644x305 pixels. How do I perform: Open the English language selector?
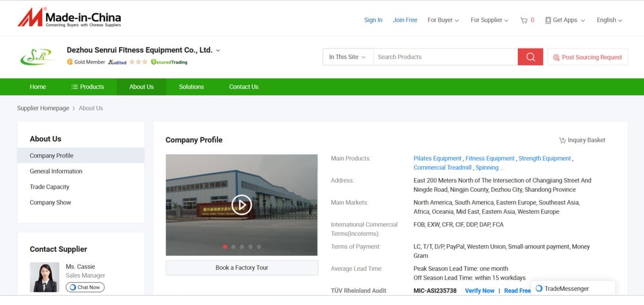[x=609, y=20]
